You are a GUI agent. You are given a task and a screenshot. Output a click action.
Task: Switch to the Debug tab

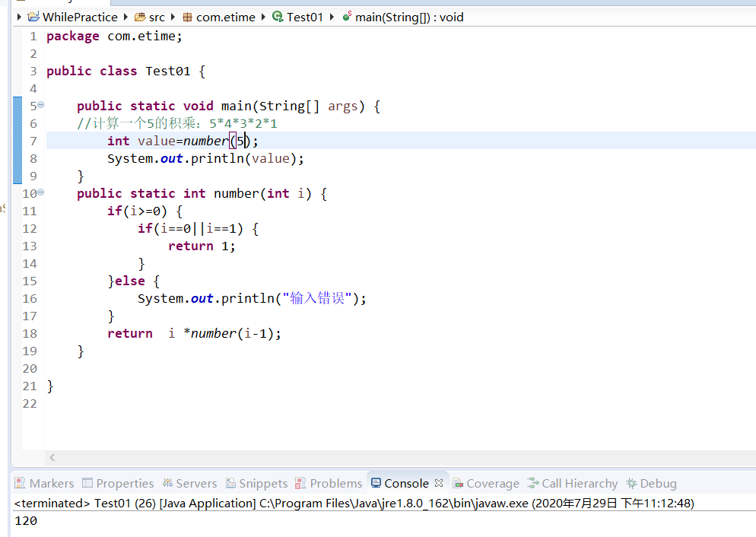651,483
